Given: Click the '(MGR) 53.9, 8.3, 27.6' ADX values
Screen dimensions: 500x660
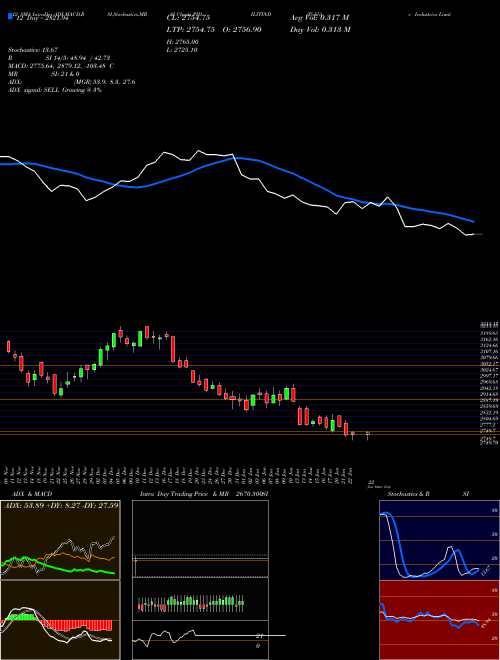Looking at the screenshot, I should [104, 82].
